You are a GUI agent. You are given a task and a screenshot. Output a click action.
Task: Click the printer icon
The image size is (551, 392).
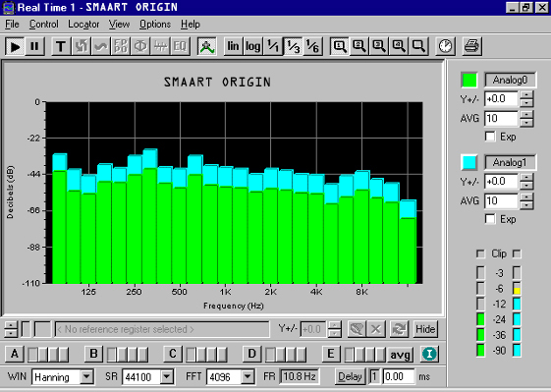[x=471, y=46]
